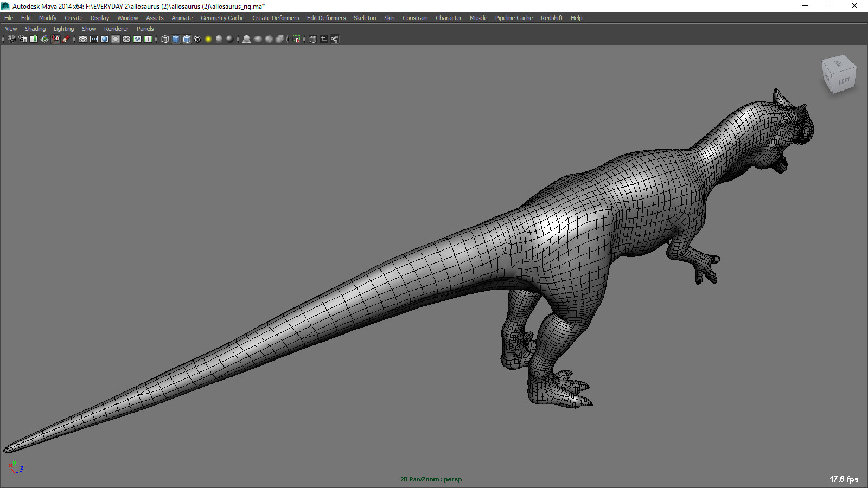Toggle Wireframe on Shaded icon

pos(187,39)
